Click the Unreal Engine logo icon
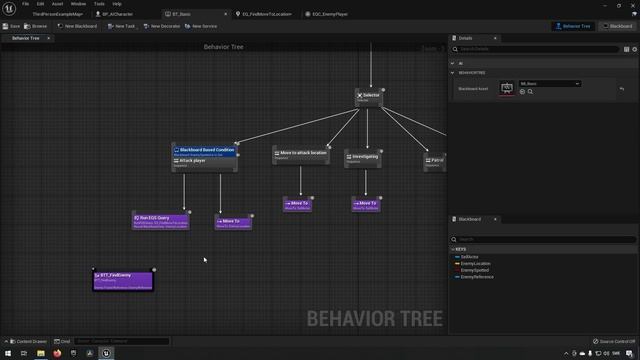The height and width of the screenshot is (360, 640). pos(9,8)
